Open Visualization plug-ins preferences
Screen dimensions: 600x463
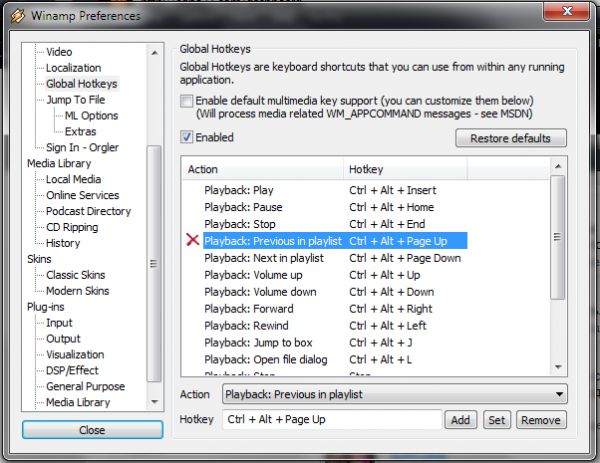click(x=75, y=355)
